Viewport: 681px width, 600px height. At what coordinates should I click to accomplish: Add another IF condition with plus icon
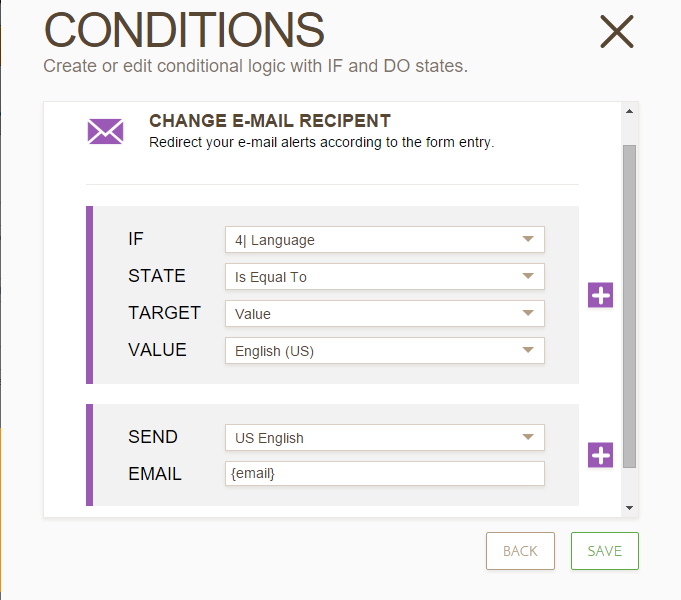pyautogui.click(x=601, y=295)
